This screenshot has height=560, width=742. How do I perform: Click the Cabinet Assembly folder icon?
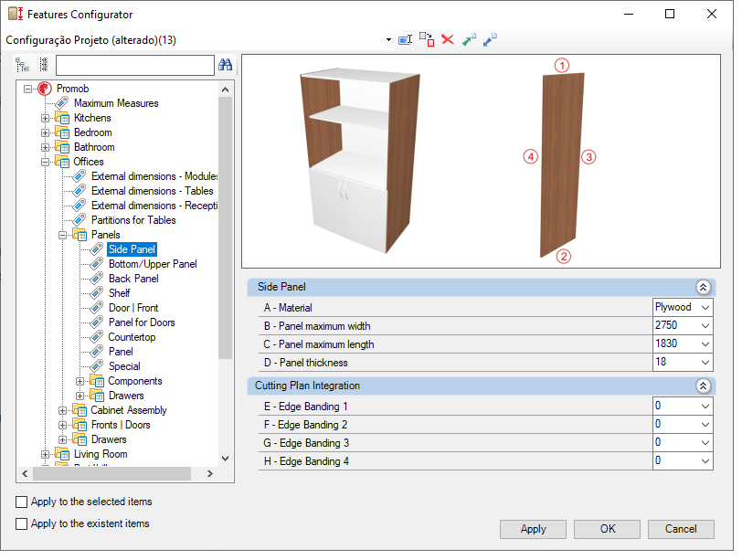click(x=79, y=410)
